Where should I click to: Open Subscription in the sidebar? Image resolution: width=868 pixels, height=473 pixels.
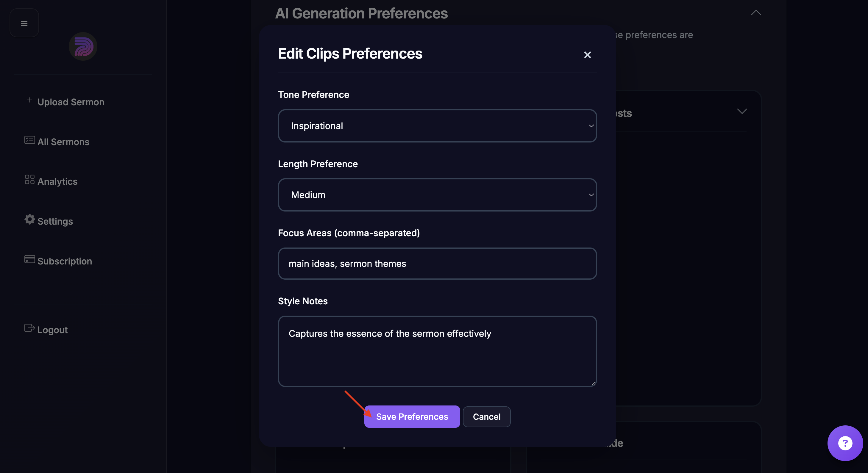click(65, 261)
